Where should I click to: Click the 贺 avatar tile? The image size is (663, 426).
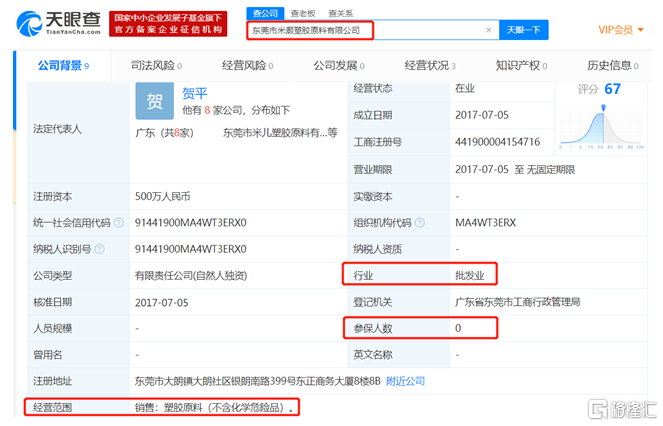[x=155, y=101]
